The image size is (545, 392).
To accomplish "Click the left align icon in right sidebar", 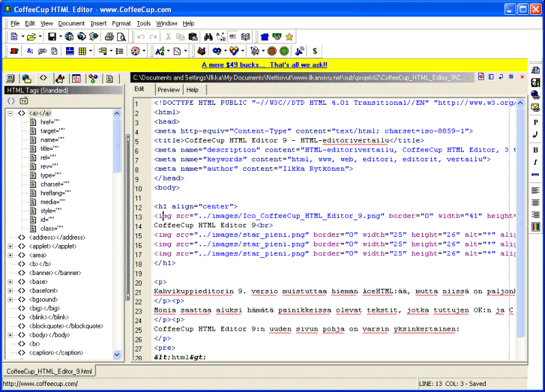I will (x=535, y=190).
